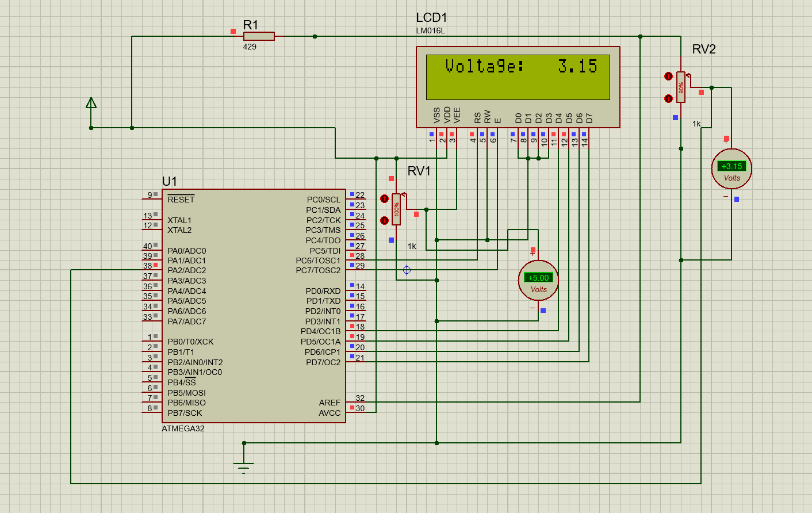
Task: Select the ATMEGA32 chip body
Action: 254,306
